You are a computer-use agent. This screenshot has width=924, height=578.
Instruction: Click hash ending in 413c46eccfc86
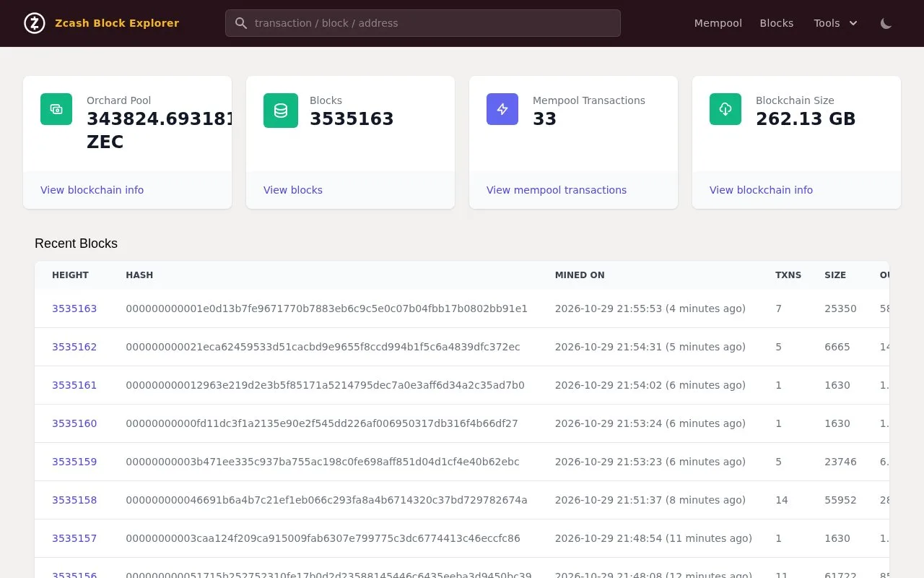[323, 538]
